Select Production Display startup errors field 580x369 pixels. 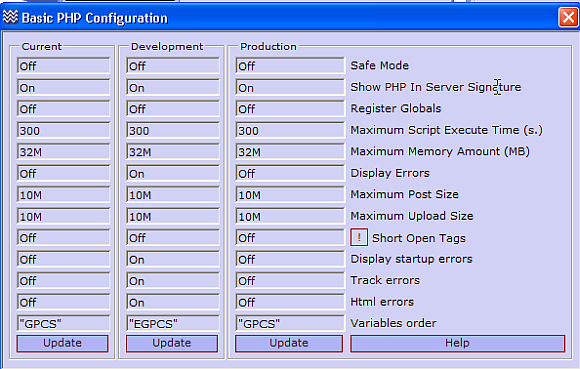pyautogui.click(x=290, y=259)
